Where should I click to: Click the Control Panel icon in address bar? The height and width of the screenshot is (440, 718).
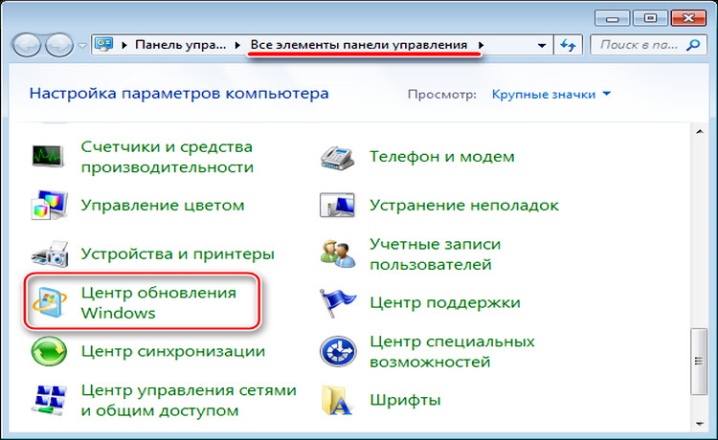click(x=103, y=44)
